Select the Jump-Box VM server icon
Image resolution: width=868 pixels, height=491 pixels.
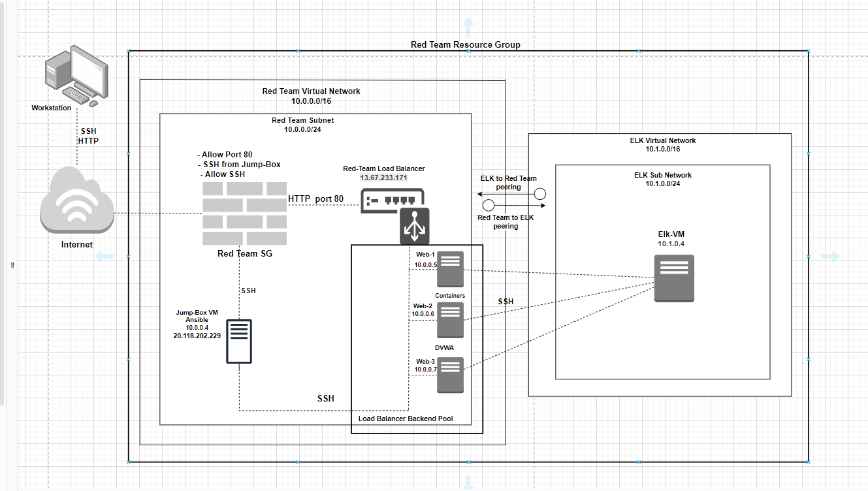pyautogui.click(x=239, y=341)
